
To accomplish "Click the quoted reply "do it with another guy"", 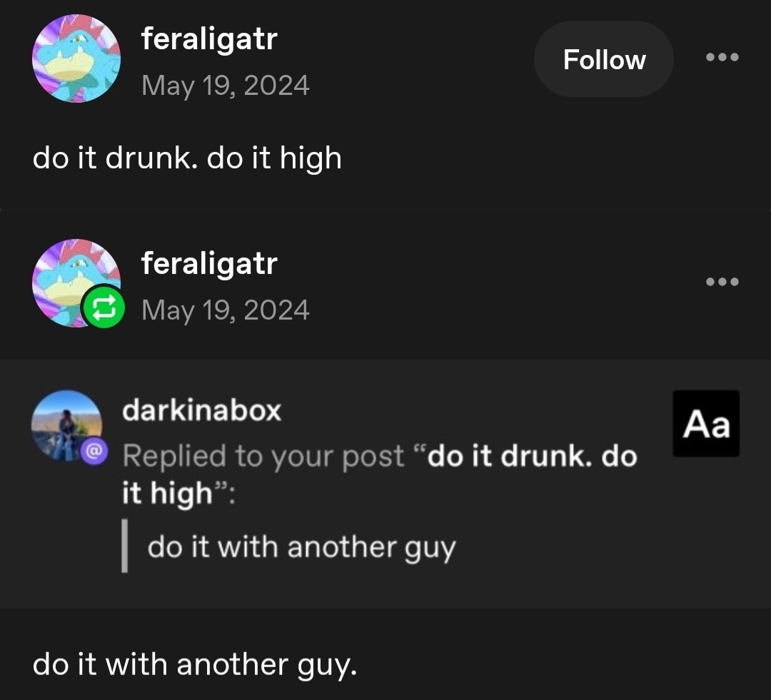I will point(302,547).
